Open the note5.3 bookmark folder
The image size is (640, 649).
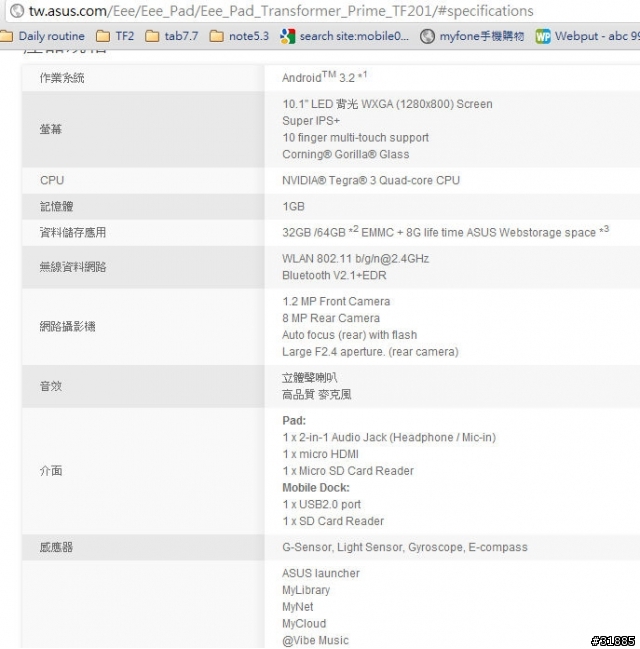(239, 36)
